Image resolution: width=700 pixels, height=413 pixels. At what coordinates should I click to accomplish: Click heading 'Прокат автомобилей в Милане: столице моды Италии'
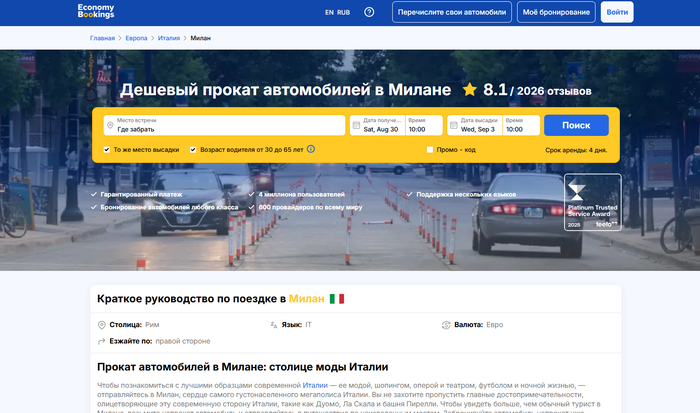click(242, 367)
